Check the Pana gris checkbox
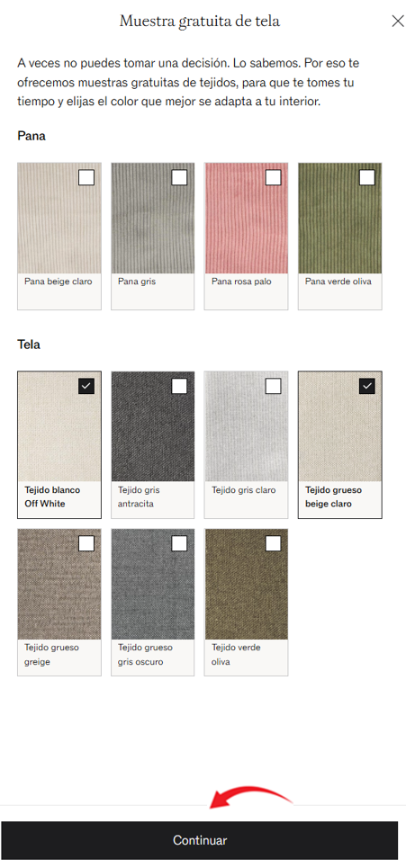The image size is (406, 868). pyautogui.click(x=179, y=178)
